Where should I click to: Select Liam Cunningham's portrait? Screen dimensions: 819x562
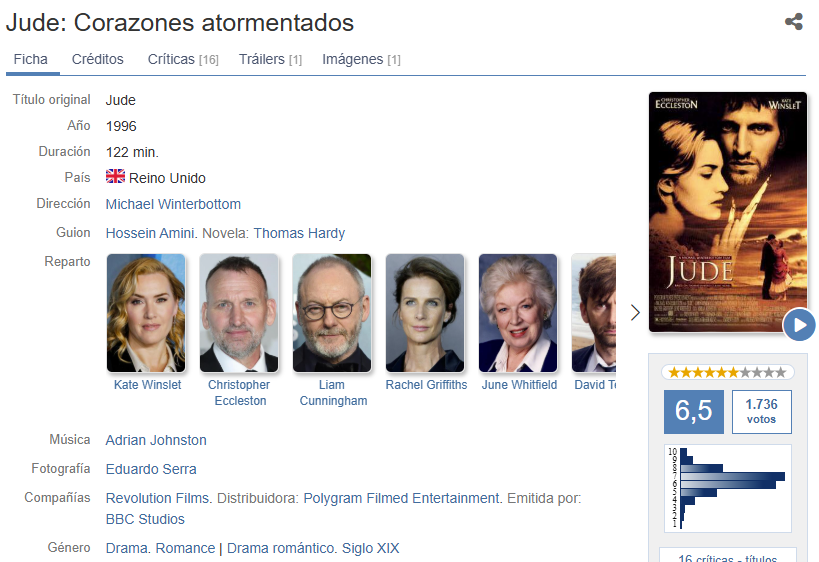tap(332, 313)
